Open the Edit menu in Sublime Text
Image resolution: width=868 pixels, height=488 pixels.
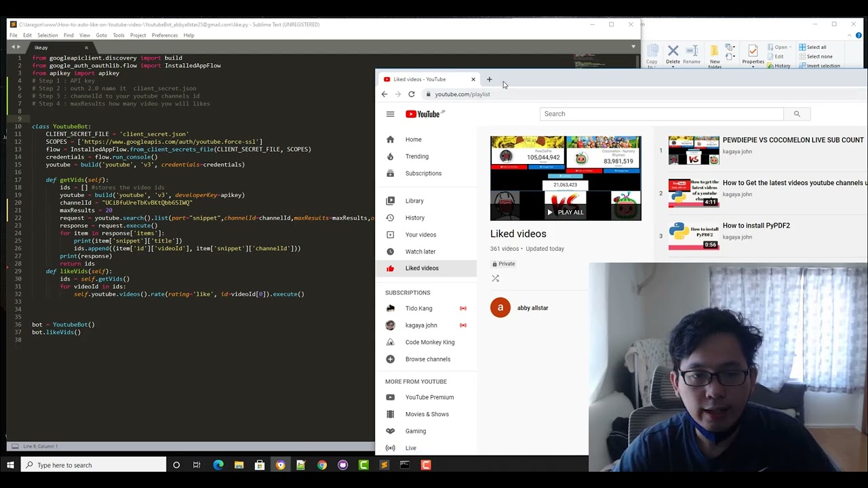click(27, 35)
